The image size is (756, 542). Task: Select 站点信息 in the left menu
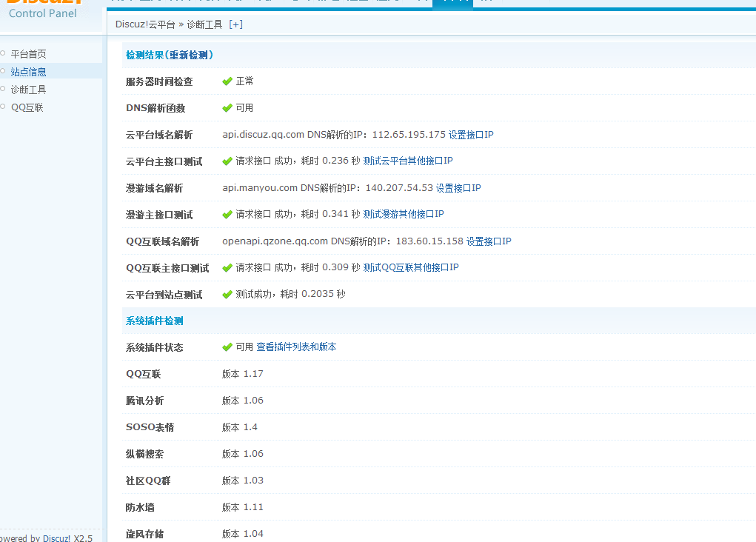[x=28, y=72]
